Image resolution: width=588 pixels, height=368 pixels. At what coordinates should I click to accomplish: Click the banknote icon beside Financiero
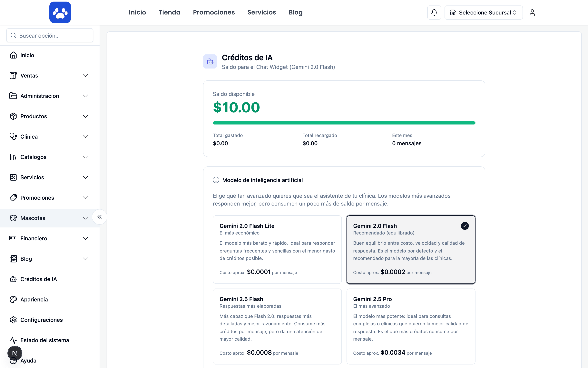click(x=13, y=239)
